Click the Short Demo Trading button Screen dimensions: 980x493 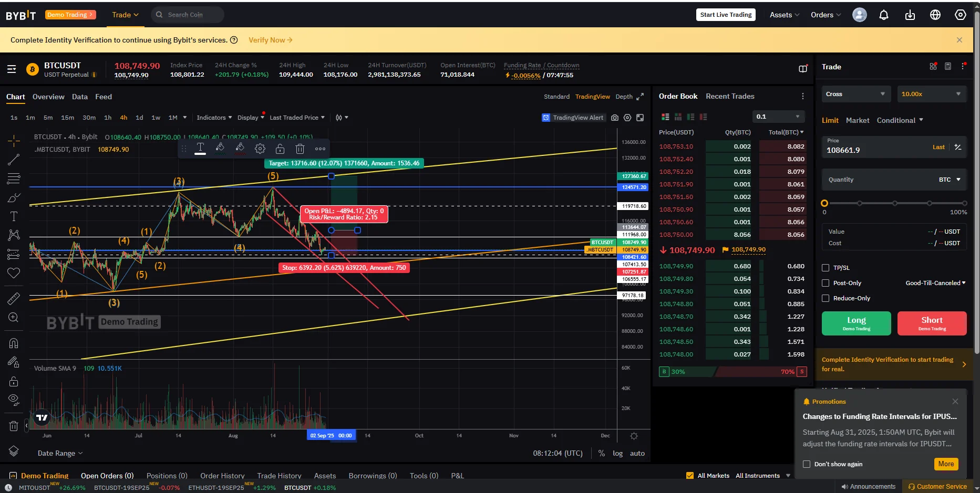point(932,323)
